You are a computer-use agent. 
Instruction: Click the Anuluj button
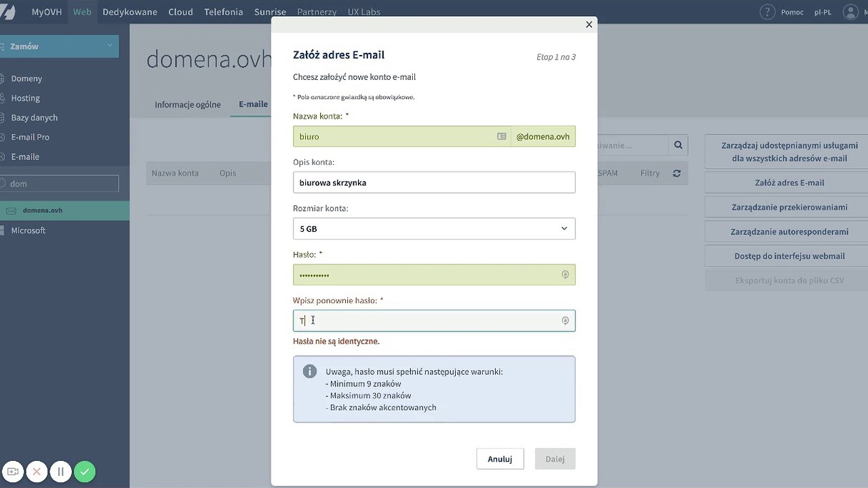click(x=500, y=459)
